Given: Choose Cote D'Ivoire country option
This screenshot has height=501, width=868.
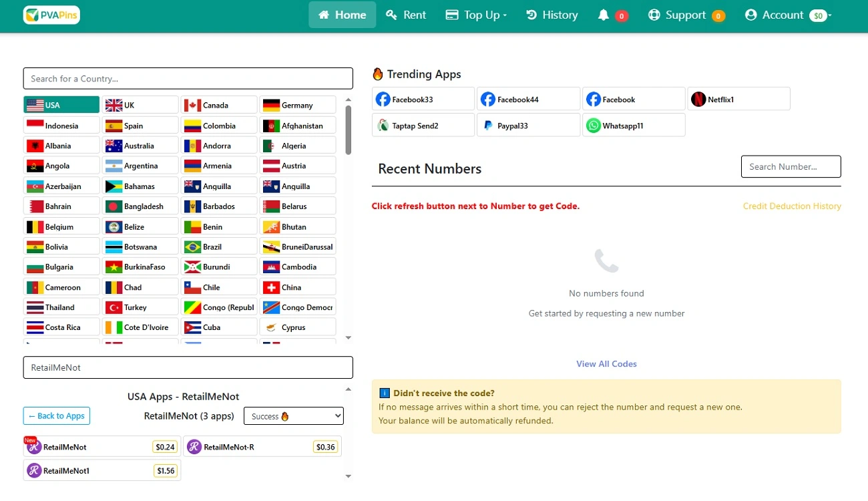Looking at the screenshot, I should point(140,327).
